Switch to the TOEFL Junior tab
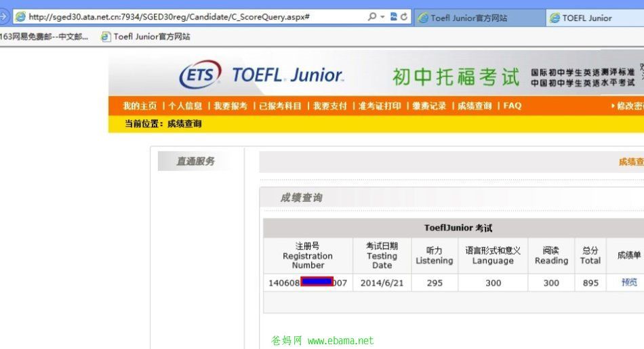Viewport: 644px width, 349px height. point(595,18)
